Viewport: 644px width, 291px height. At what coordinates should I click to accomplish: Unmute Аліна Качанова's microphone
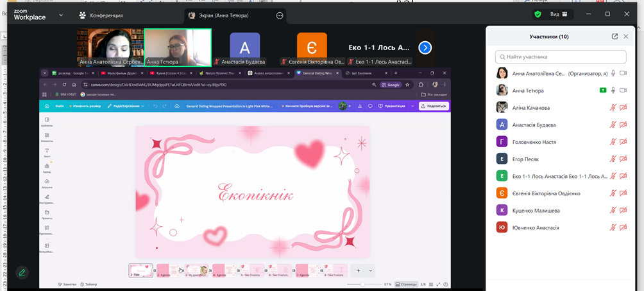(613, 108)
